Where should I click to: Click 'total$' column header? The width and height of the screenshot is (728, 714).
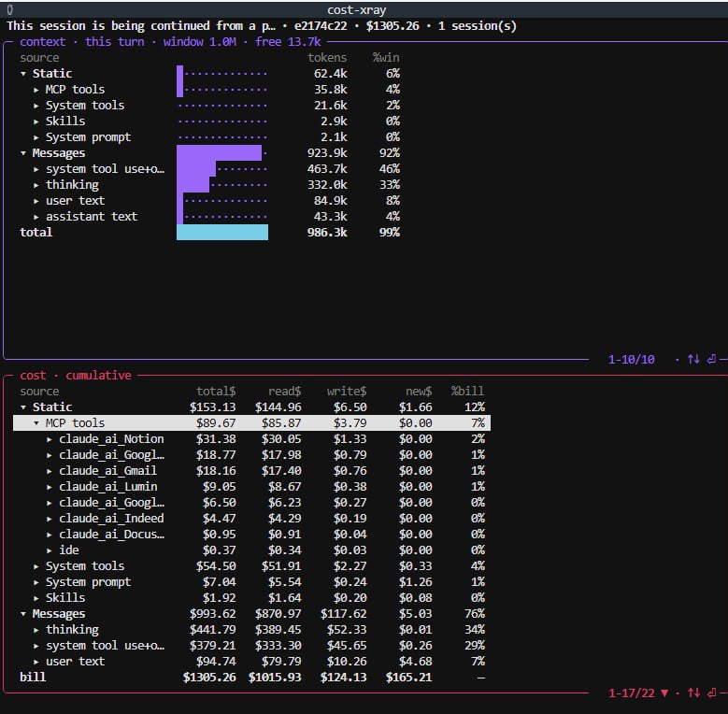tap(216, 392)
